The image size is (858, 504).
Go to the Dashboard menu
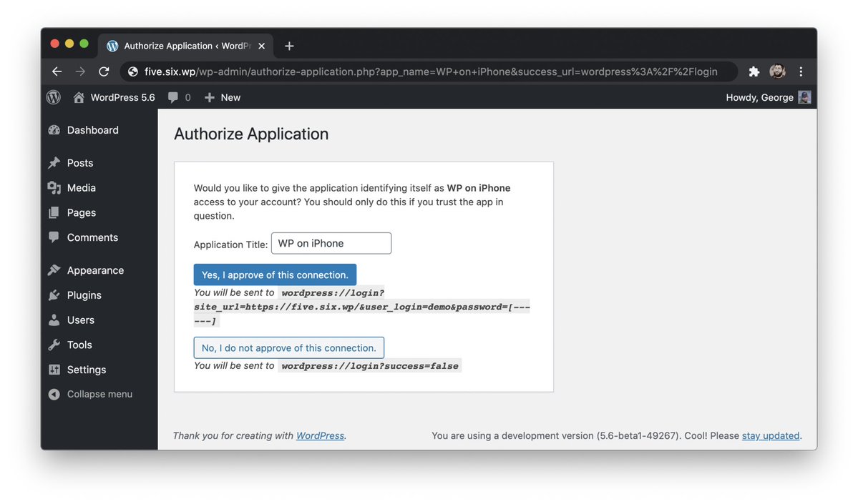click(92, 130)
